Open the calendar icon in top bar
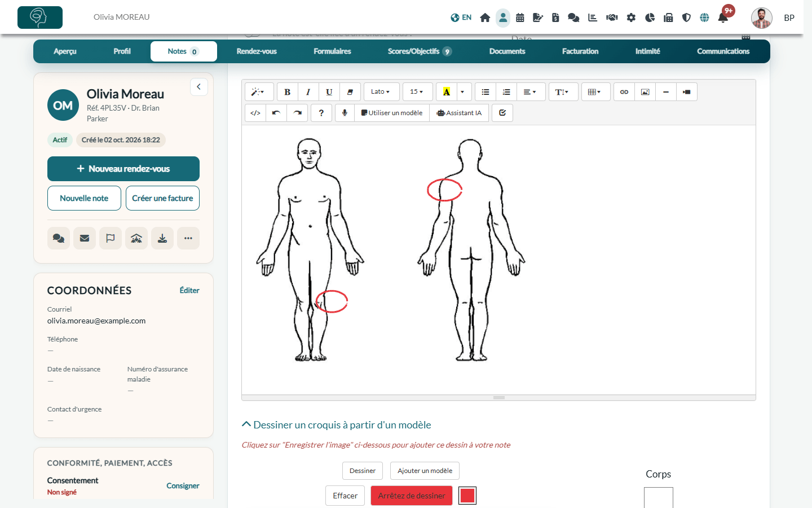Viewport: 812px width, 508px height. [520, 17]
